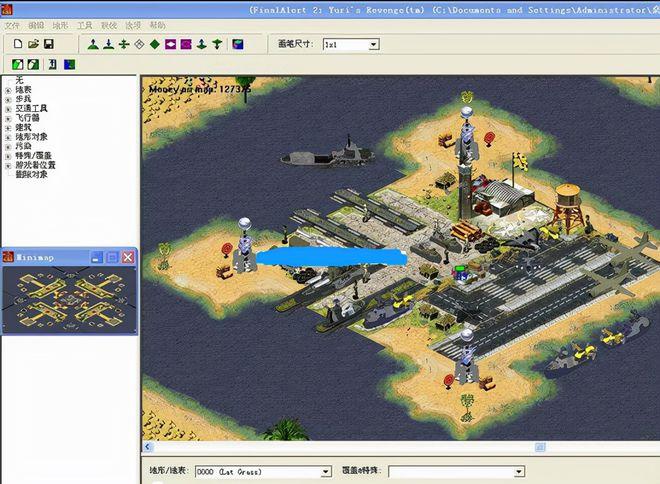Select the Raise ground tool icon

coord(93,44)
